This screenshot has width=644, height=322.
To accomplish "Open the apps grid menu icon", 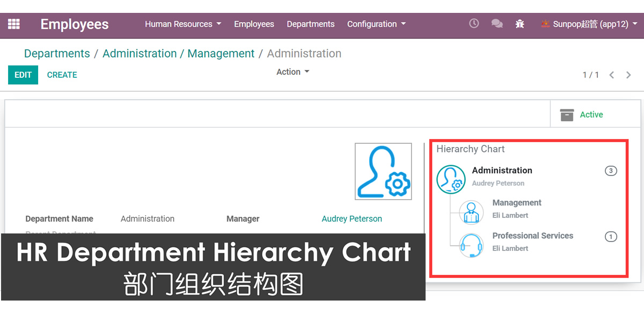I will click(13, 24).
